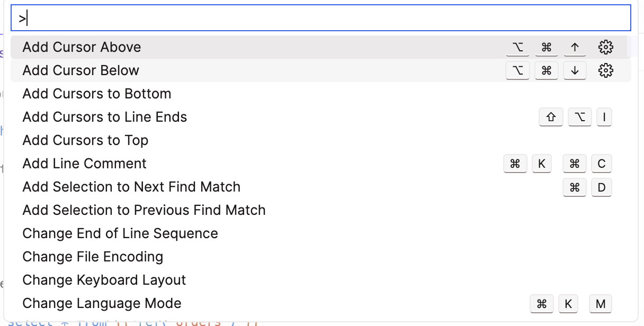The width and height of the screenshot is (644, 326).
Task: Click the D key badge on Add Selection to Next Find Match
Action: coord(602,187)
